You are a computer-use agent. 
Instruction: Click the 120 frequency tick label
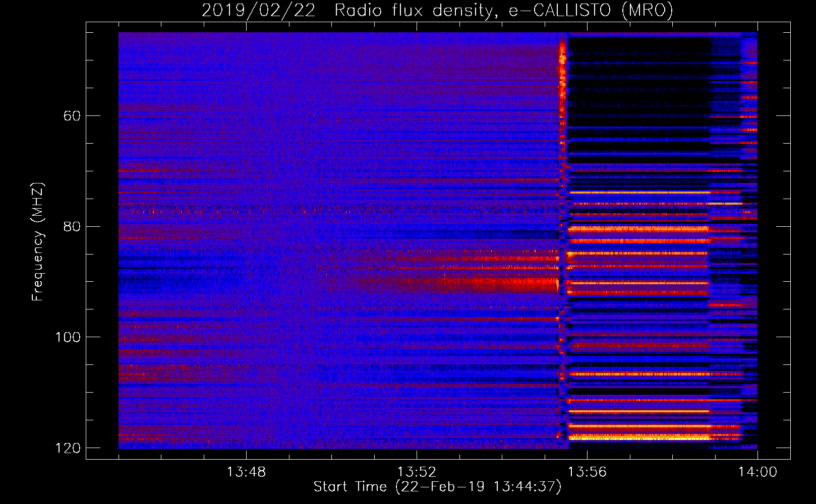68,448
